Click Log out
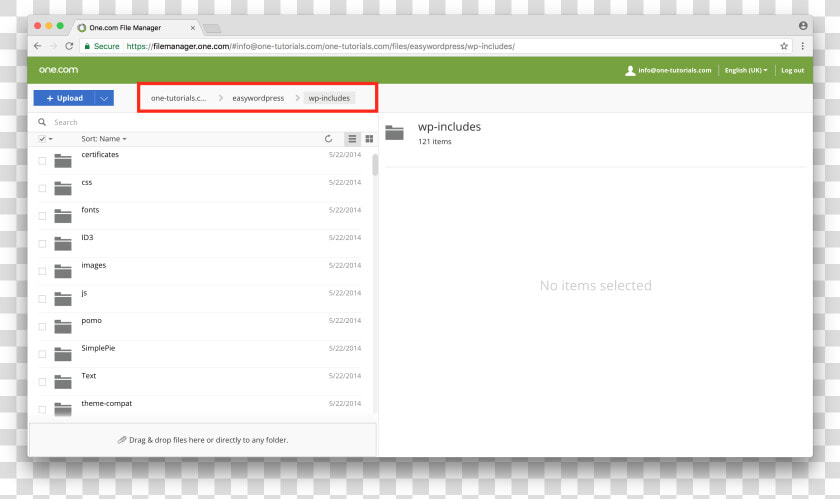Screen dimensions: 840x499 [792, 70]
